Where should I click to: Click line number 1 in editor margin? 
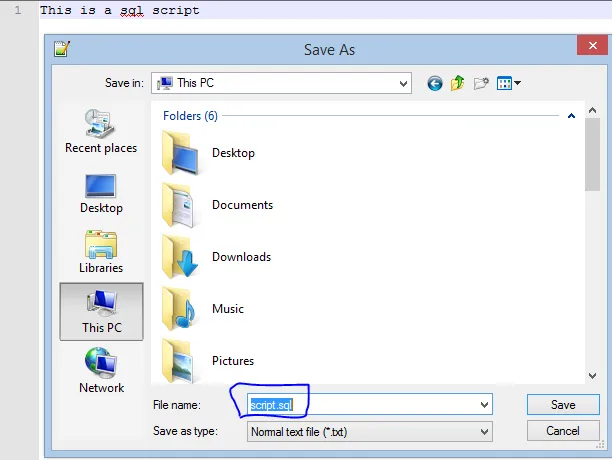coord(18,10)
